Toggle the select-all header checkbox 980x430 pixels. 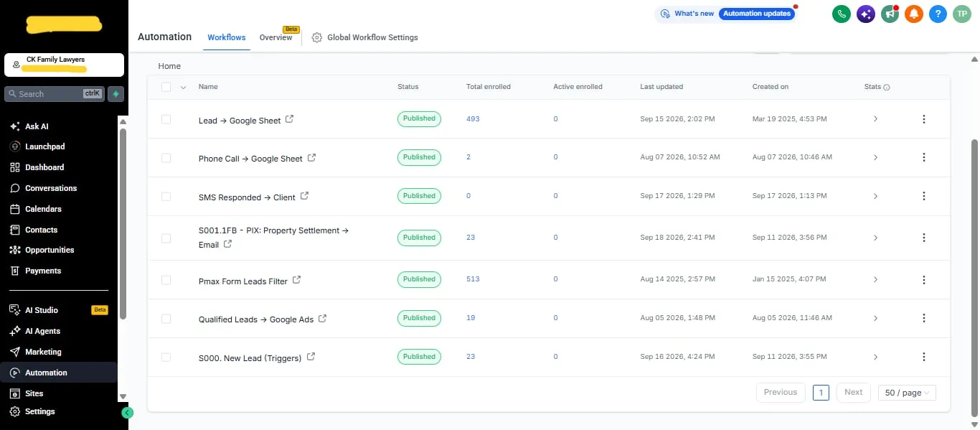tap(166, 87)
